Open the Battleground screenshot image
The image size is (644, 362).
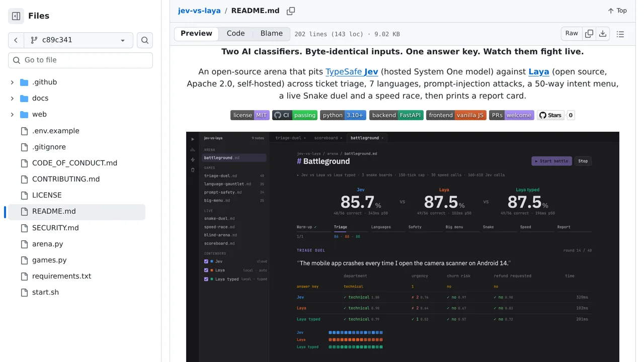pyautogui.click(x=403, y=247)
